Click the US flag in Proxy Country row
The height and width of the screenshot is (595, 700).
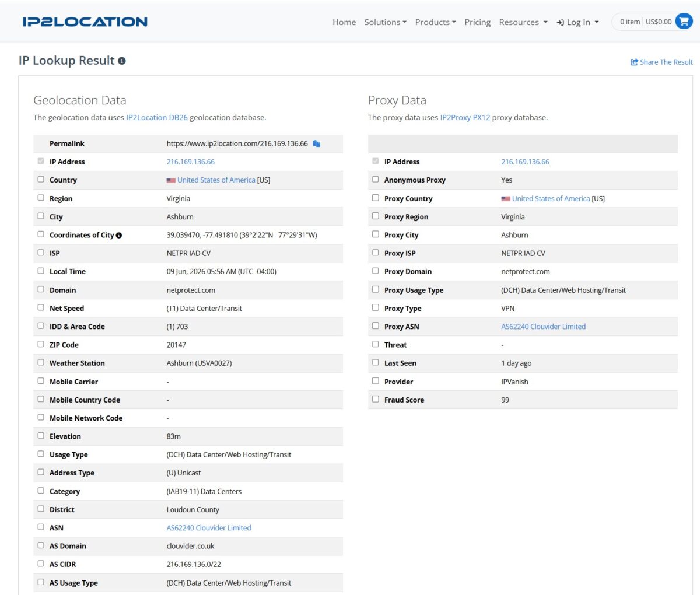(506, 199)
